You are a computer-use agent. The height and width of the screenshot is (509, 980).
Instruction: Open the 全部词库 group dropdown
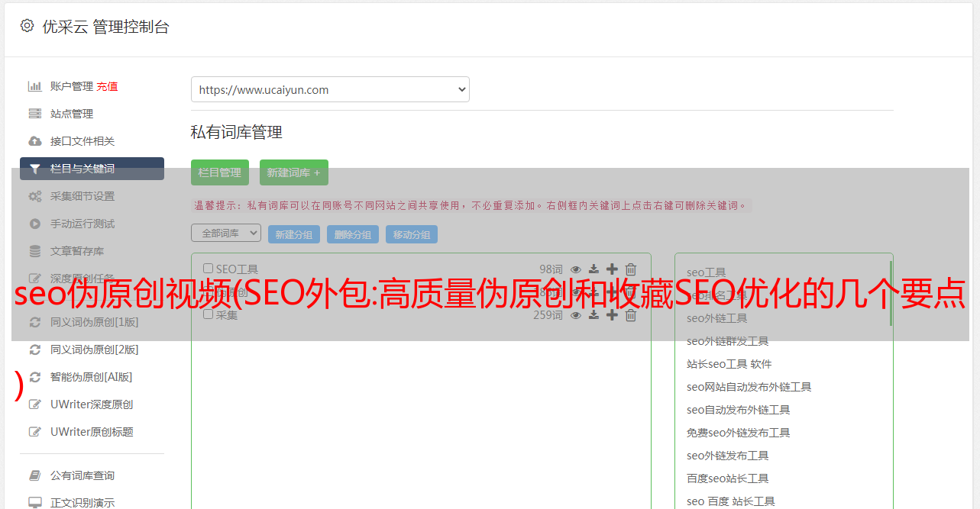pyautogui.click(x=226, y=233)
